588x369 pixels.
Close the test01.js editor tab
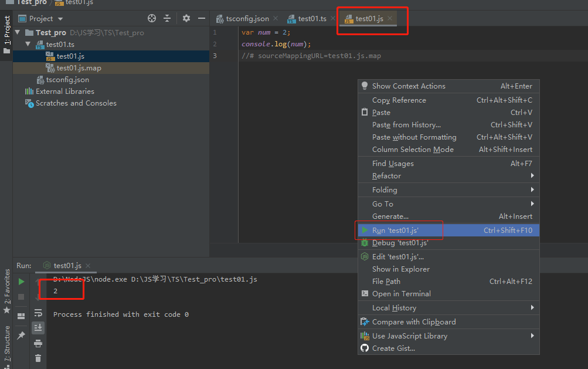click(390, 18)
